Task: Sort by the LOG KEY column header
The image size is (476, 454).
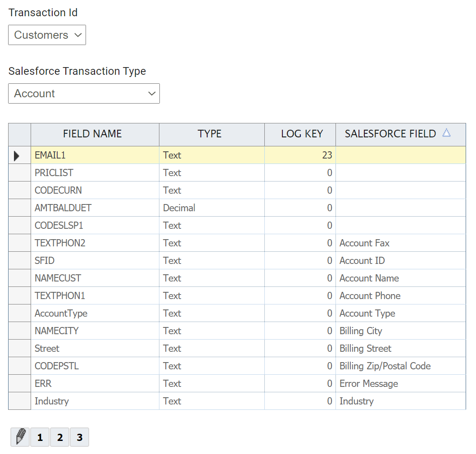Action: [302, 134]
